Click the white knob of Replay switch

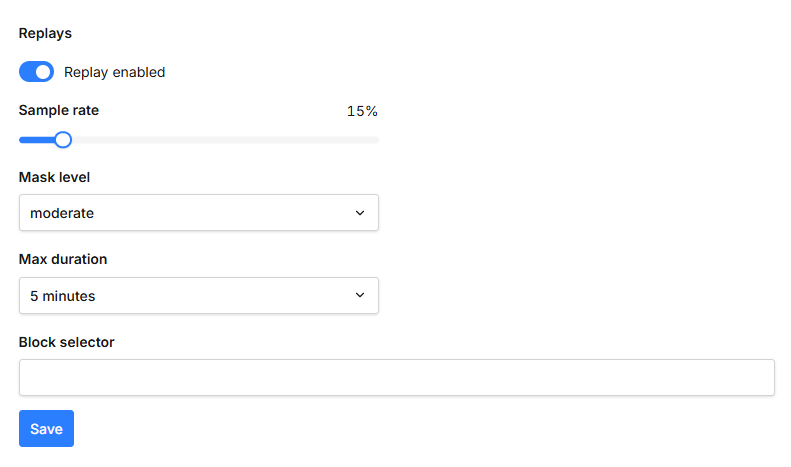tap(43, 72)
